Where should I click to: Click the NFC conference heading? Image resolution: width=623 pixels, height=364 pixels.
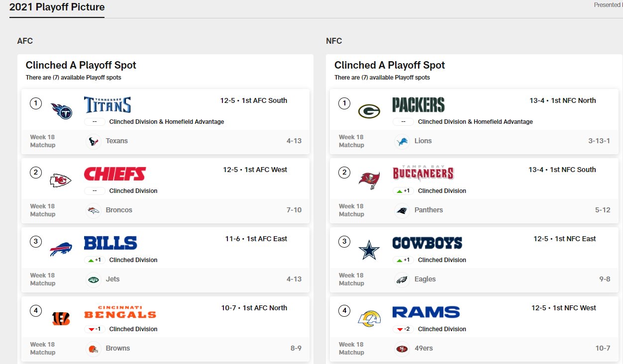334,41
